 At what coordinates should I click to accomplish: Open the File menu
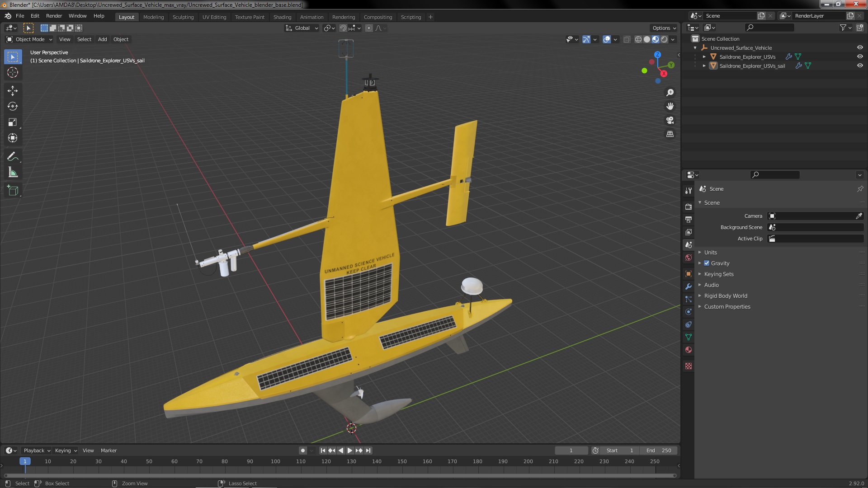click(20, 16)
